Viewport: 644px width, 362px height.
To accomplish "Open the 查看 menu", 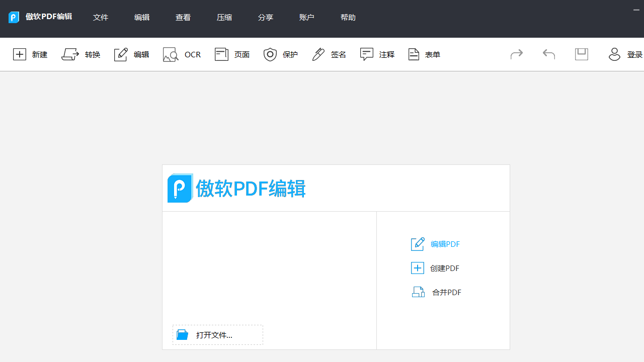I will coord(183,17).
